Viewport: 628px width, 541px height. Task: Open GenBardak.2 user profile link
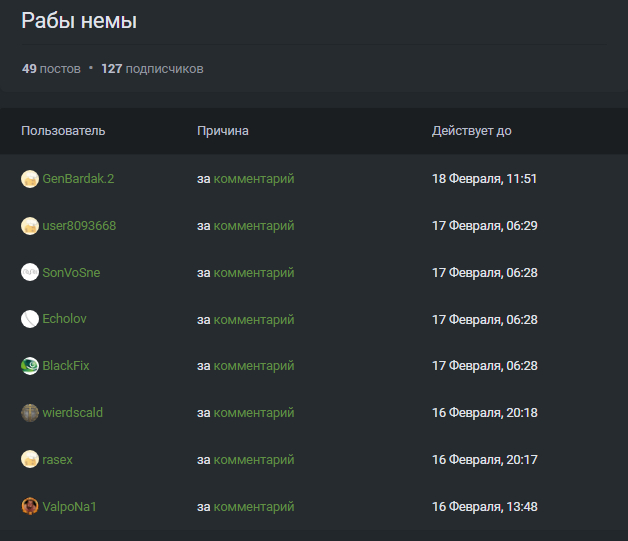(x=78, y=179)
